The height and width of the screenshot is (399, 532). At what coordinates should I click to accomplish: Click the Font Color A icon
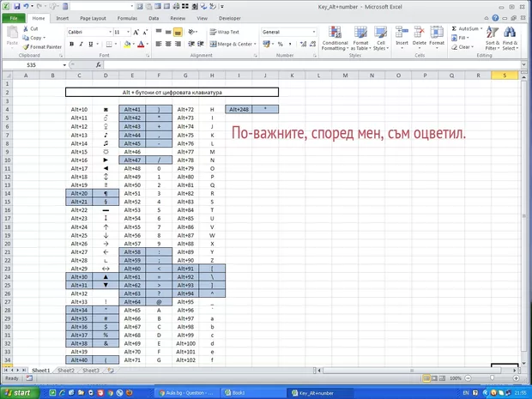(141, 44)
